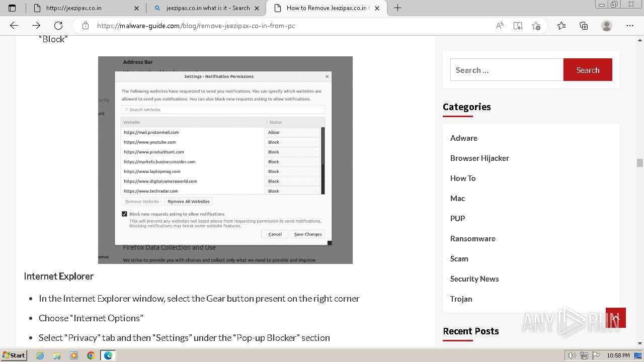Open the Ransomware category
Image resolution: width=644 pixels, height=362 pixels.
click(473, 238)
